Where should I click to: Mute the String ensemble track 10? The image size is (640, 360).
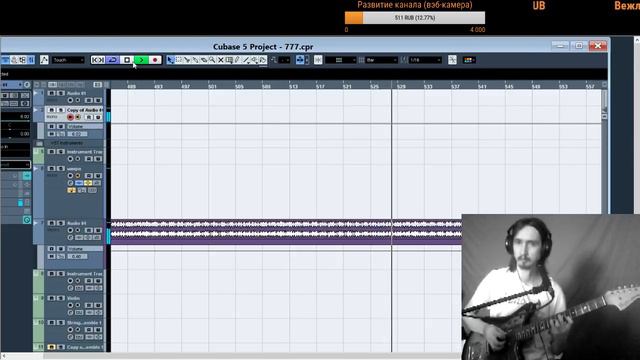click(51, 322)
